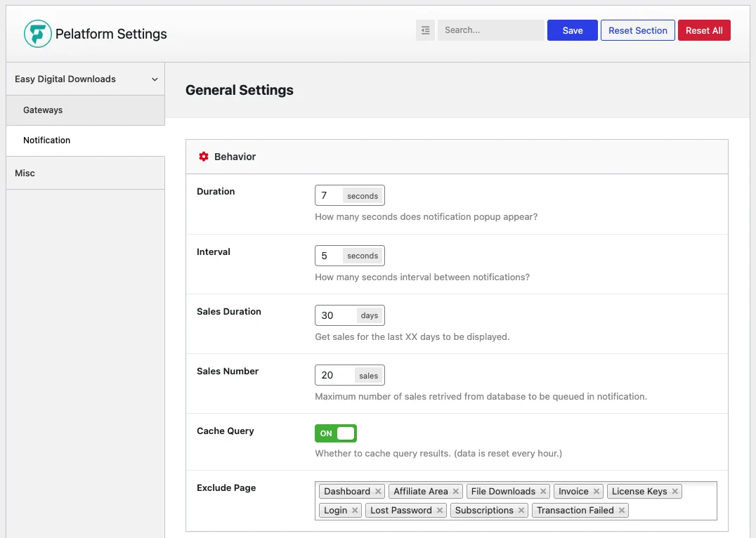This screenshot has height=538, width=756.
Task: Click the Affiliate Area tag label
Action: point(420,491)
